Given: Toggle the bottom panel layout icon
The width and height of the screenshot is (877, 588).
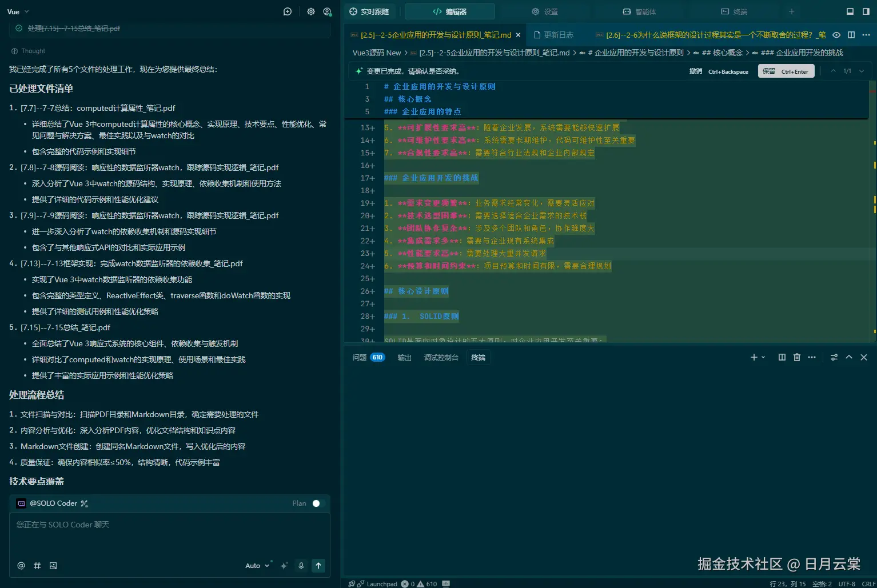Looking at the screenshot, I should (x=850, y=11).
